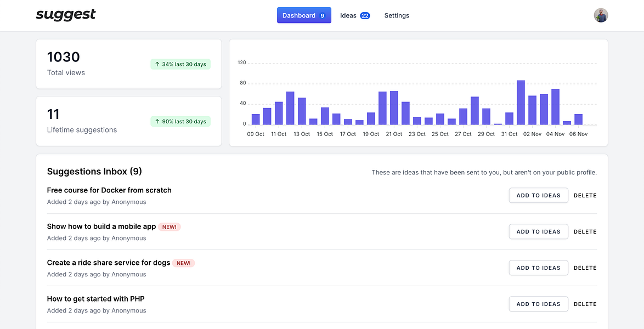Delete ride share for dogs suggestion
This screenshot has height=329, width=644.
pos(585,268)
